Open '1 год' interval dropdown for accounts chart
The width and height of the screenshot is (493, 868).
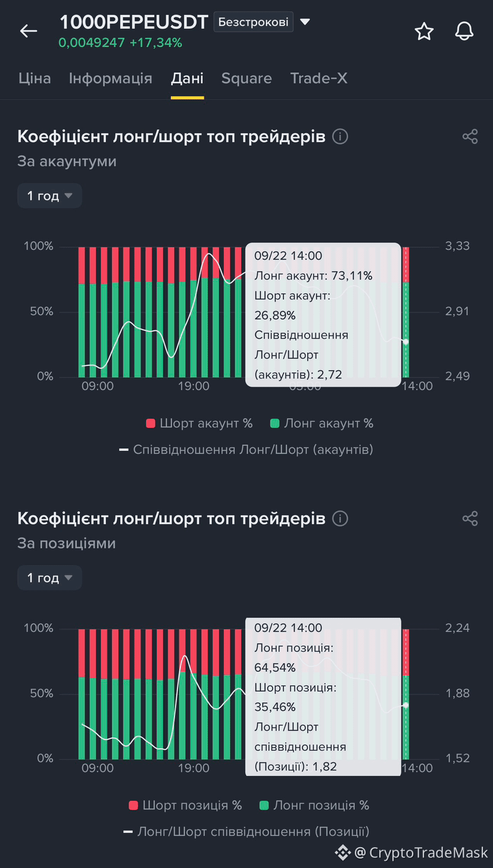coord(49,196)
